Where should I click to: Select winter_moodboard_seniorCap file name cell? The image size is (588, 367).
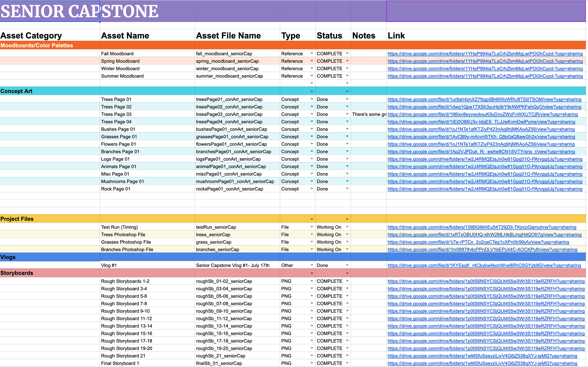(237, 69)
